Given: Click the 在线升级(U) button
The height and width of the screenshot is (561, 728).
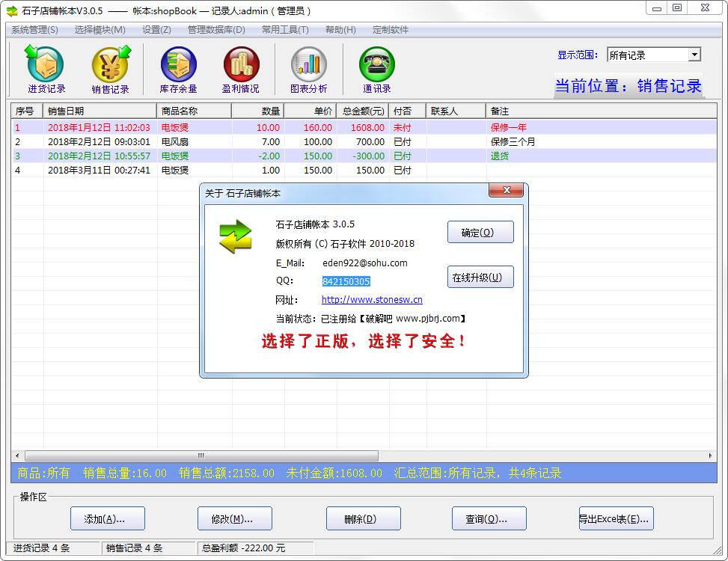Looking at the screenshot, I should click(x=480, y=277).
